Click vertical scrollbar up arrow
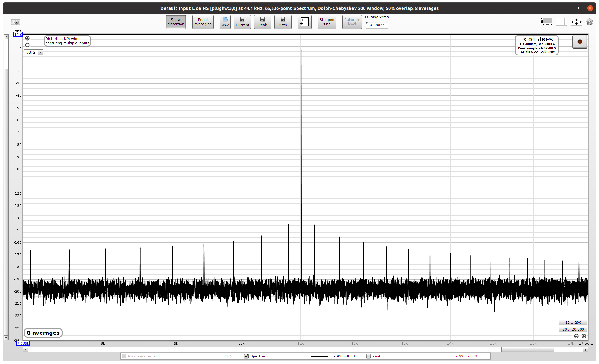 click(x=6, y=37)
